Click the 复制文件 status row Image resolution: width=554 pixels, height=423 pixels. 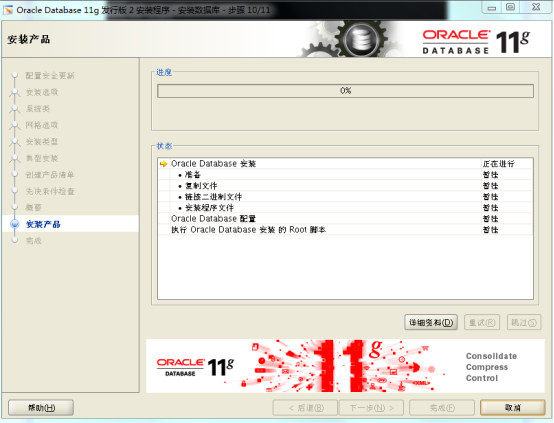(345, 186)
